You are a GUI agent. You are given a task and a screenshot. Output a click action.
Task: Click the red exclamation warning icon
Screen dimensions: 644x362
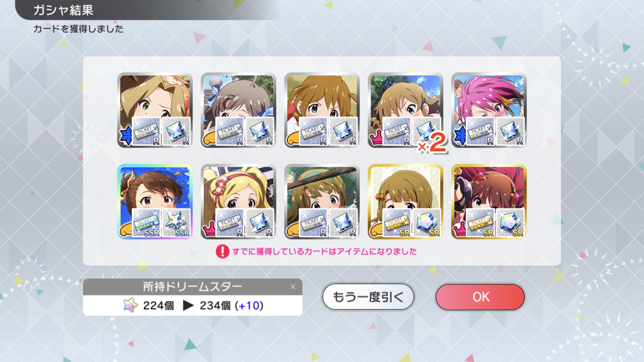click(x=222, y=251)
